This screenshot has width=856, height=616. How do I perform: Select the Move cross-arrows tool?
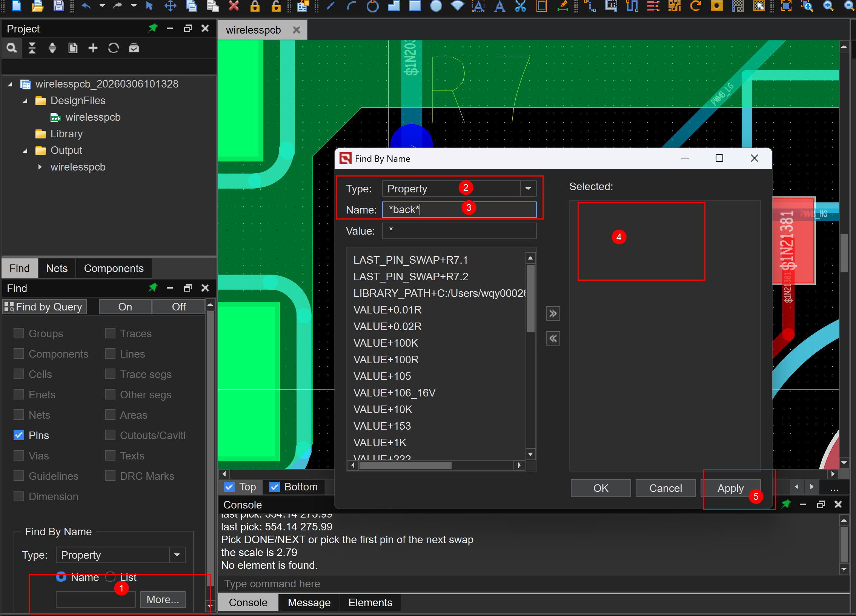pyautogui.click(x=171, y=6)
